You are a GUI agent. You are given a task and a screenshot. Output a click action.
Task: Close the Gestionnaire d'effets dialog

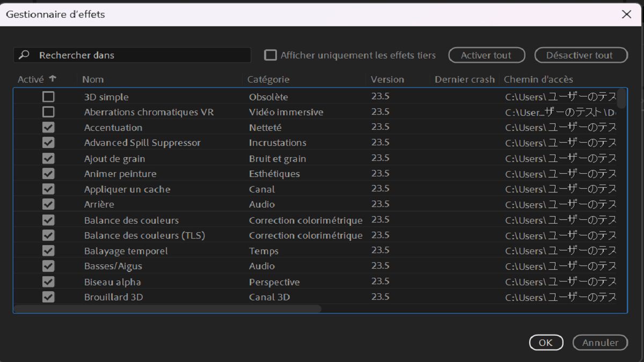coord(626,14)
